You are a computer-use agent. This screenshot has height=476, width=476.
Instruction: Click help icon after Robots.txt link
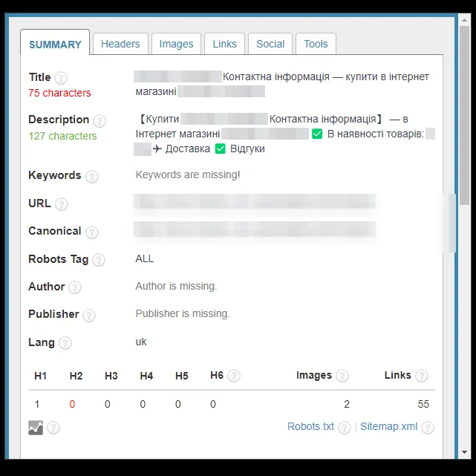click(345, 428)
